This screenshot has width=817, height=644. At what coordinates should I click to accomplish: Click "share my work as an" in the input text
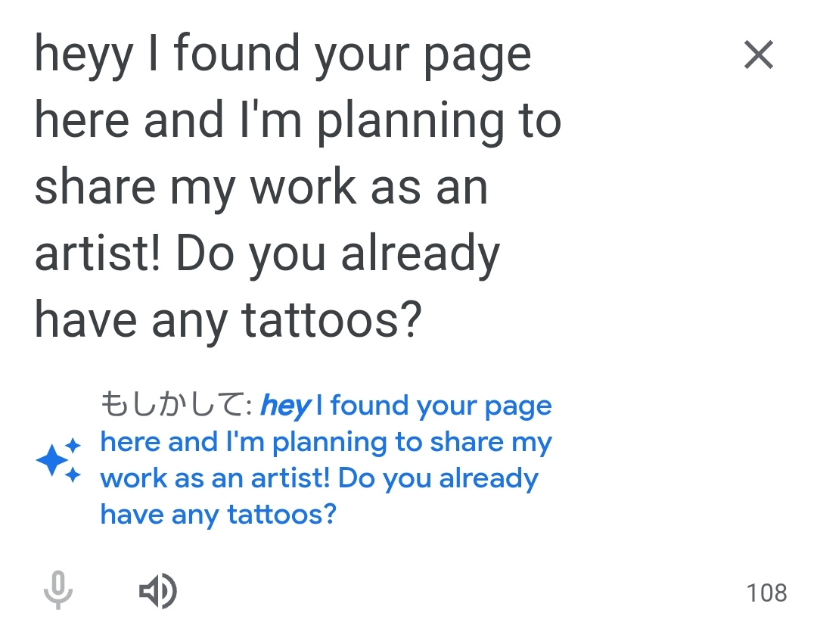coord(261,189)
